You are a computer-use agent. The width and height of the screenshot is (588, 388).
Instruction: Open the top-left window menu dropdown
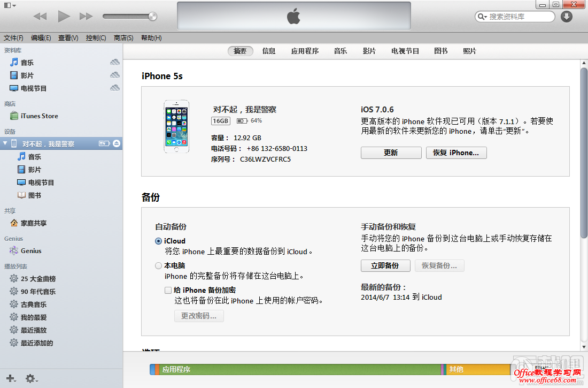pyautogui.click(x=10, y=5)
